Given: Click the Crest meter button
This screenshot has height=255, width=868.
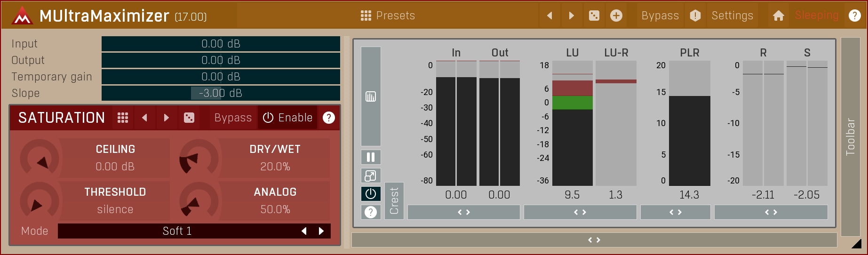Looking at the screenshot, I should 394,200.
